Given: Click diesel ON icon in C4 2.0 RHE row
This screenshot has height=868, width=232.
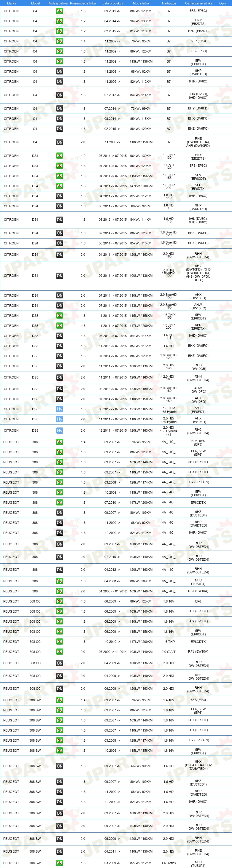Looking at the screenshot, I should [x=60, y=142].
